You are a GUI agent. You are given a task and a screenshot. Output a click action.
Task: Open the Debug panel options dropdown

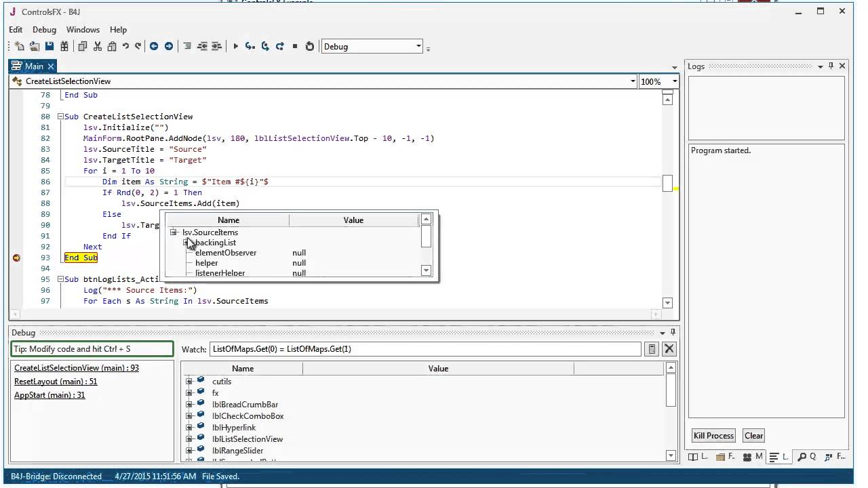pyautogui.click(x=663, y=333)
